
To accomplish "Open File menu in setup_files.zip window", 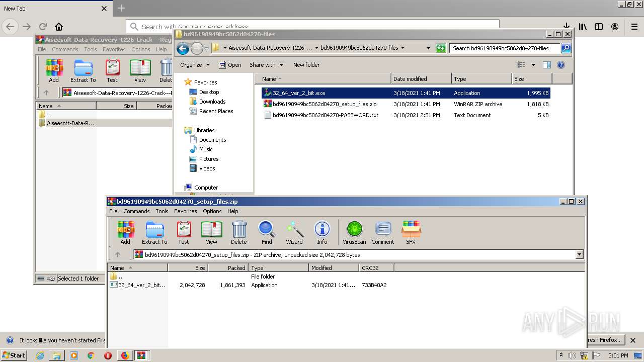I will [113, 211].
